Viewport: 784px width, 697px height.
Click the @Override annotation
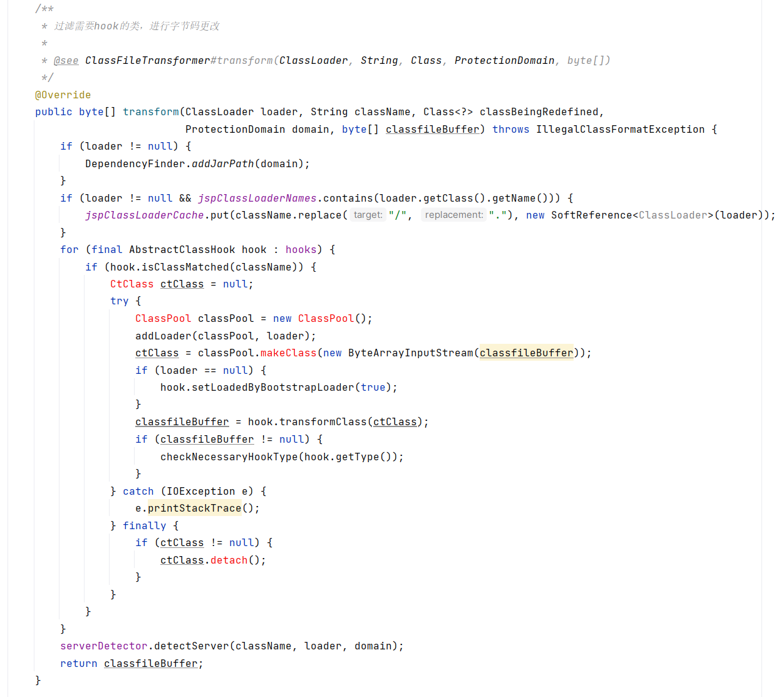[x=63, y=95]
